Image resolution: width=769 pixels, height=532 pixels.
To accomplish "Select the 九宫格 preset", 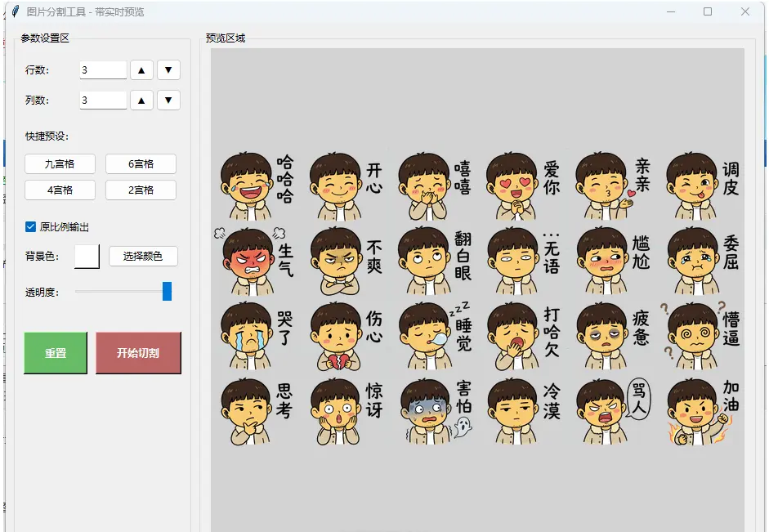I will (x=60, y=163).
